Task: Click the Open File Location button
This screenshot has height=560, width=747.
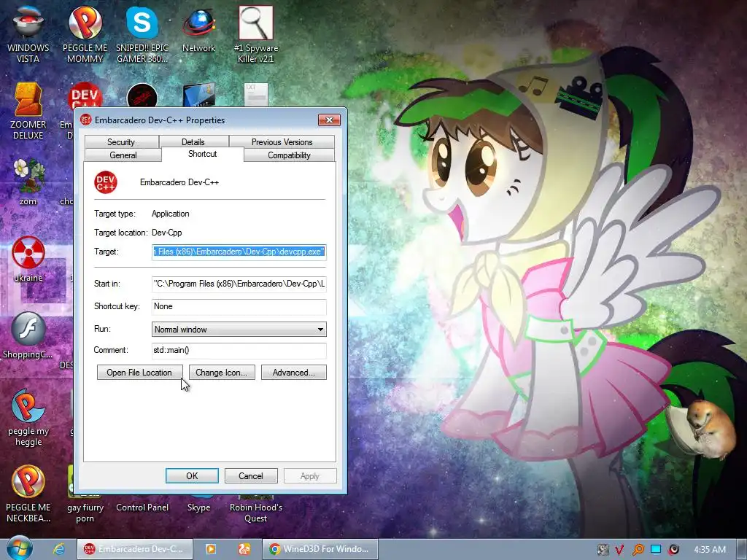Action: coord(139,373)
